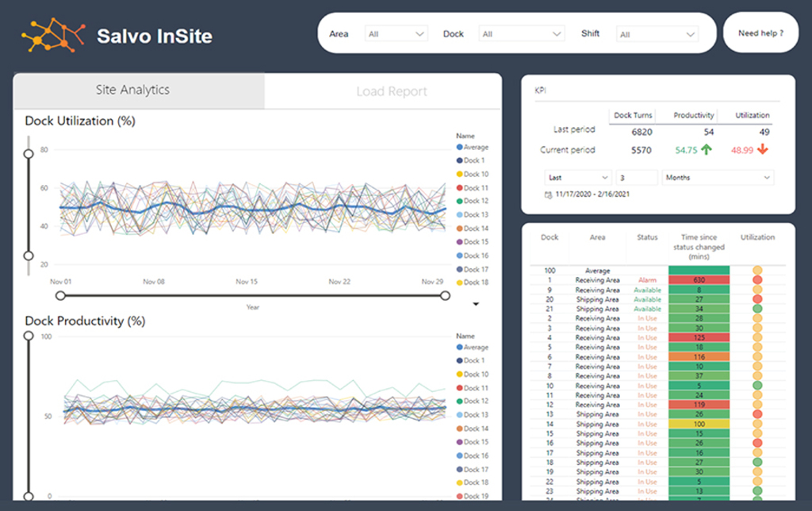This screenshot has width=812, height=511.
Task: Click the 630 minute alarm cell
Action: (699, 280)
